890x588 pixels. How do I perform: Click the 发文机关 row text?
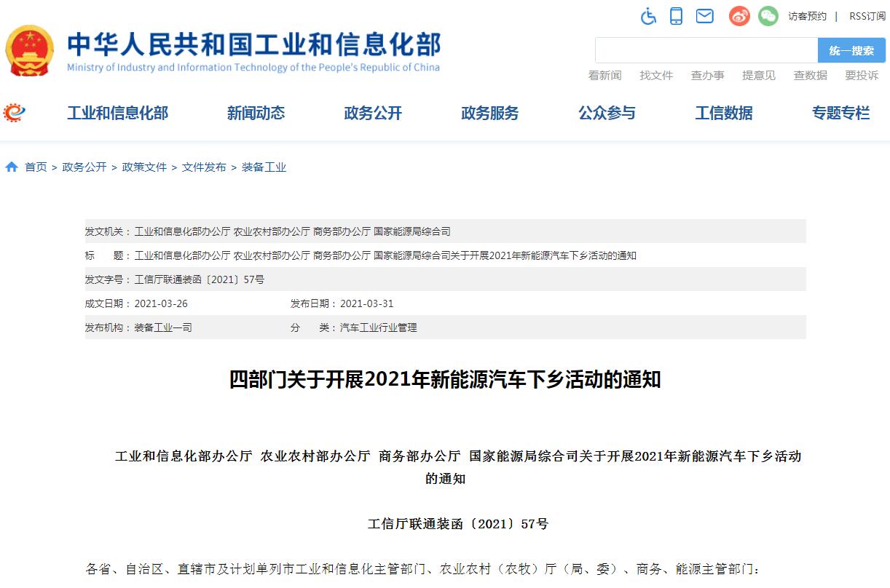[x=268, y=231]
